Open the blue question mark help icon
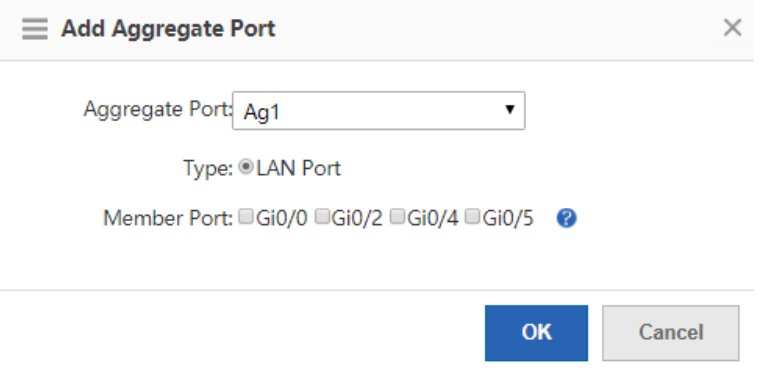Image resolution: width=763 pixels, height=381 pixels. [566, 218]
